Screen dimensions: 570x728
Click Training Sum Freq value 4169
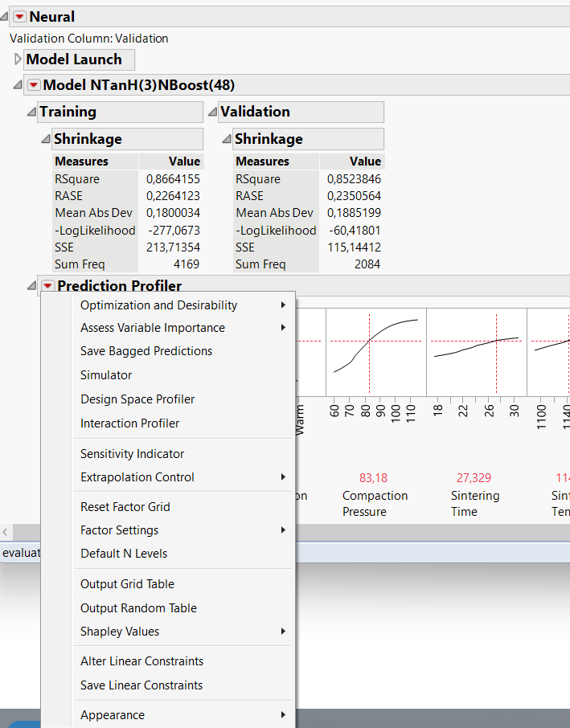click(187, 264)
